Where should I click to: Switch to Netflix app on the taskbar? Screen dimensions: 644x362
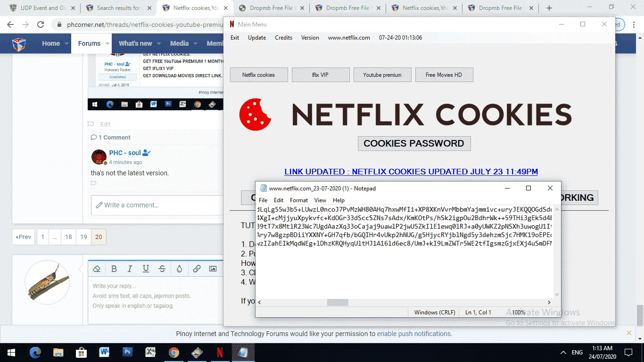tap(219, 352)
